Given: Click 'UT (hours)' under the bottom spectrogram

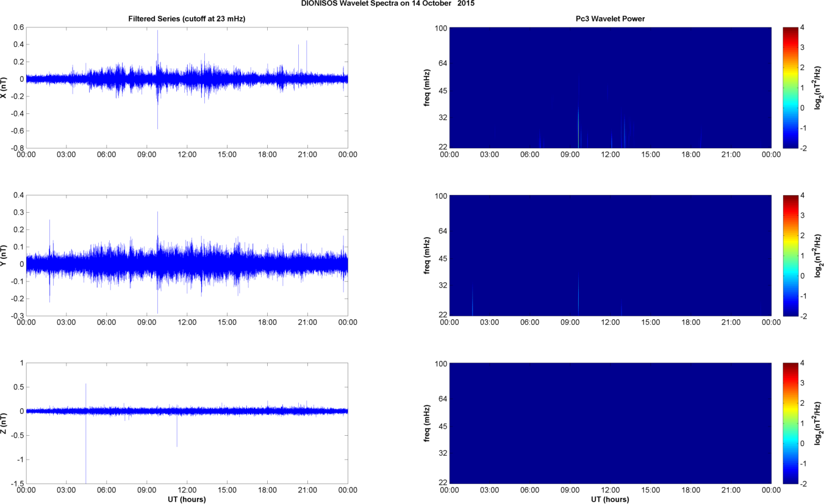Looking at the screenshot, I should point(610,499).
